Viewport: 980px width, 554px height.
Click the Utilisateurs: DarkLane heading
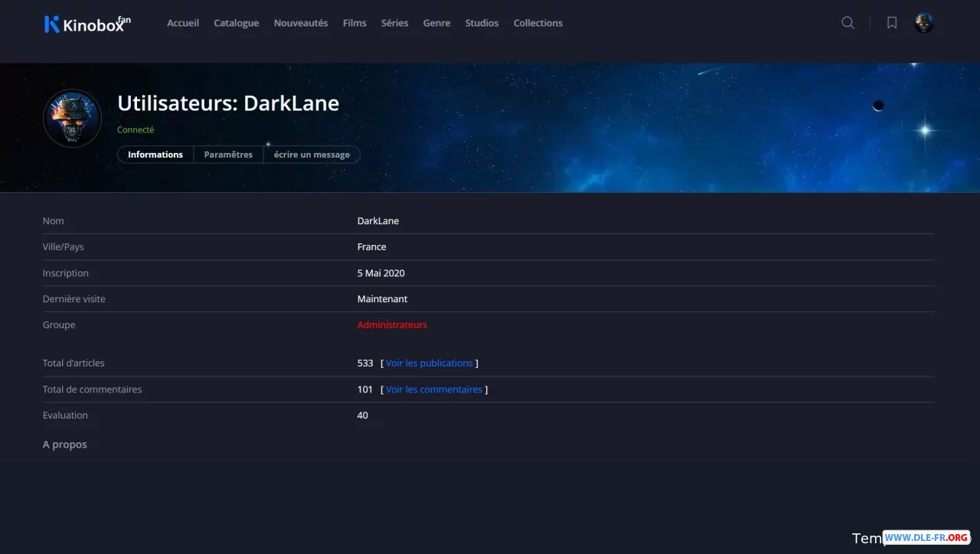(x=228, y=103)
